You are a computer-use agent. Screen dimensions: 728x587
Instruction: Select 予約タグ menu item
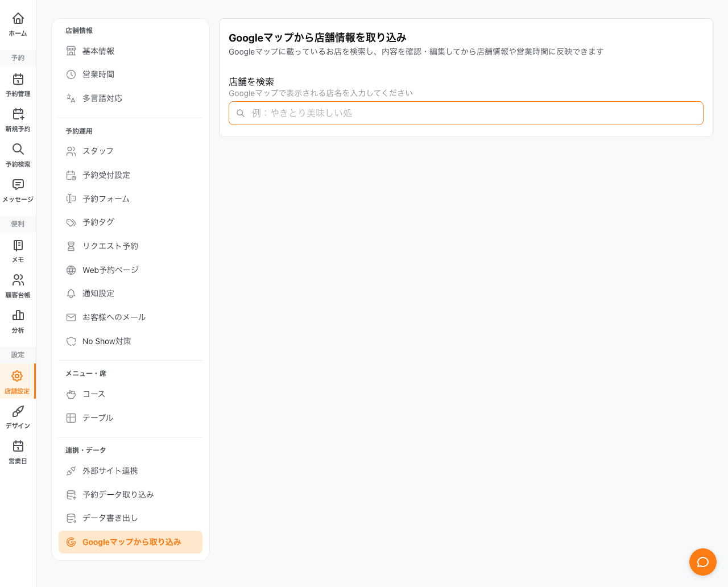click(x=130, y=222)
